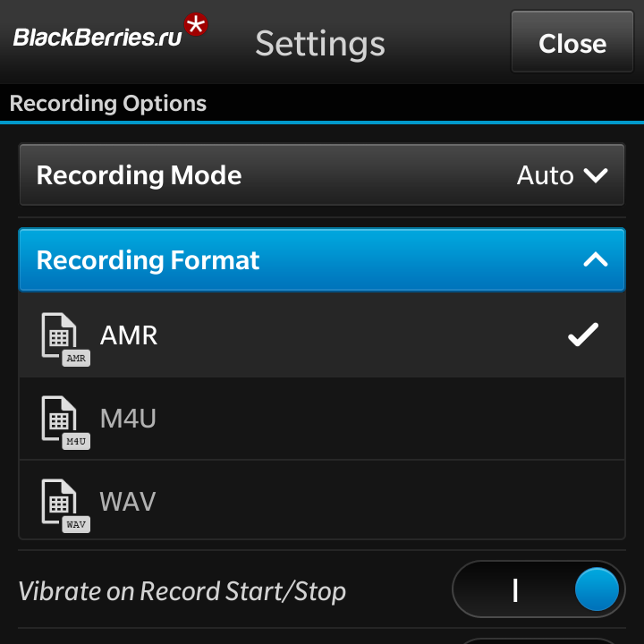This screenshot has width=644, height=644.
Task: Click the Vibrate on Record Start/Stop label
Action: (182, 591)
